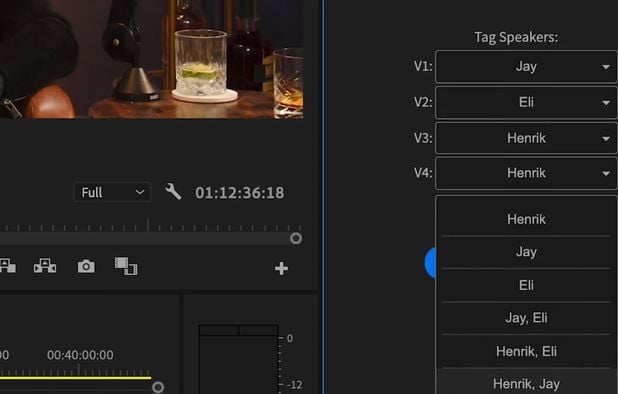Open the V1 speaker dropdown showing Jay
The height and width of the screenshot is (394, 618).
tap(526, 67)
